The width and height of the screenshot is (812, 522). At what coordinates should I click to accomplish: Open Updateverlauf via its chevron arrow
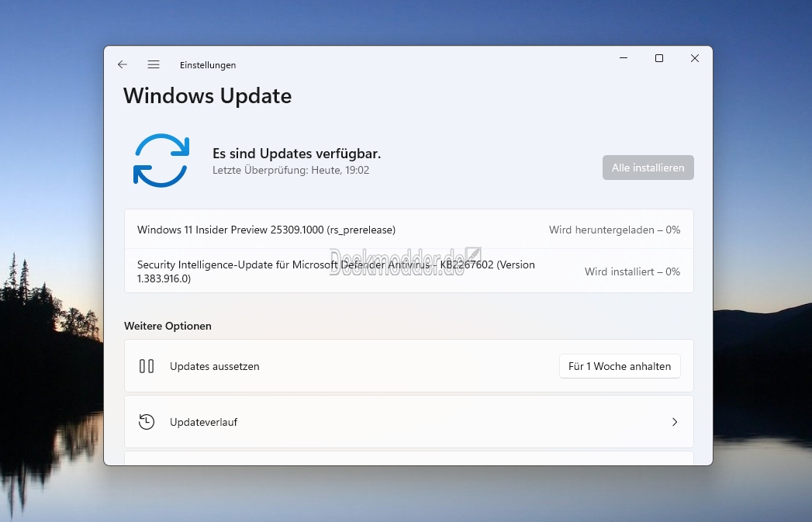(x=674, y=422)
